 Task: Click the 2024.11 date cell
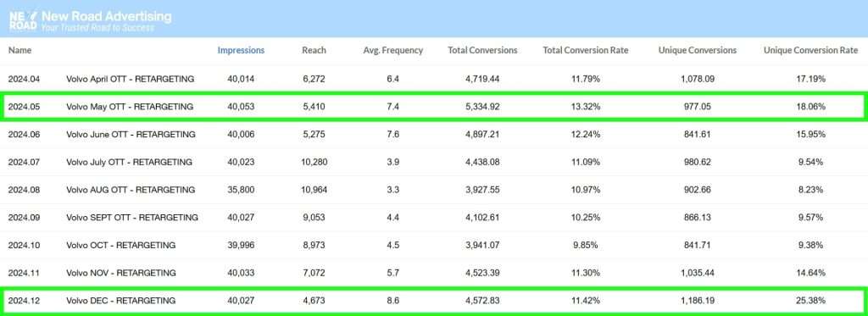click(24, 273)
